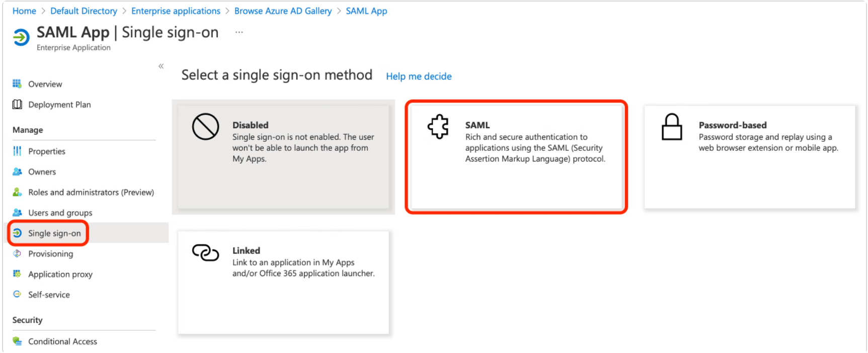Image resolution: width=868 pixels, height=353 pixels.
Task: Choose the Disabled sign-on method card
Action: (283, 157)
